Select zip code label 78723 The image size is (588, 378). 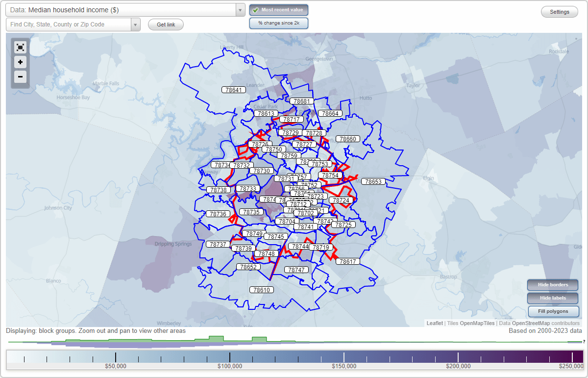[x=316, y=196]
